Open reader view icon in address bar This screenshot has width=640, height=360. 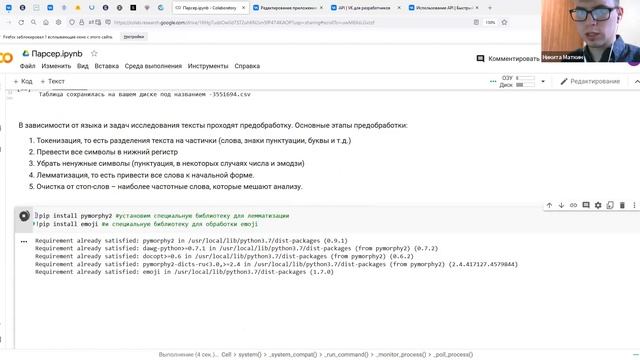(x=476, y=22)
